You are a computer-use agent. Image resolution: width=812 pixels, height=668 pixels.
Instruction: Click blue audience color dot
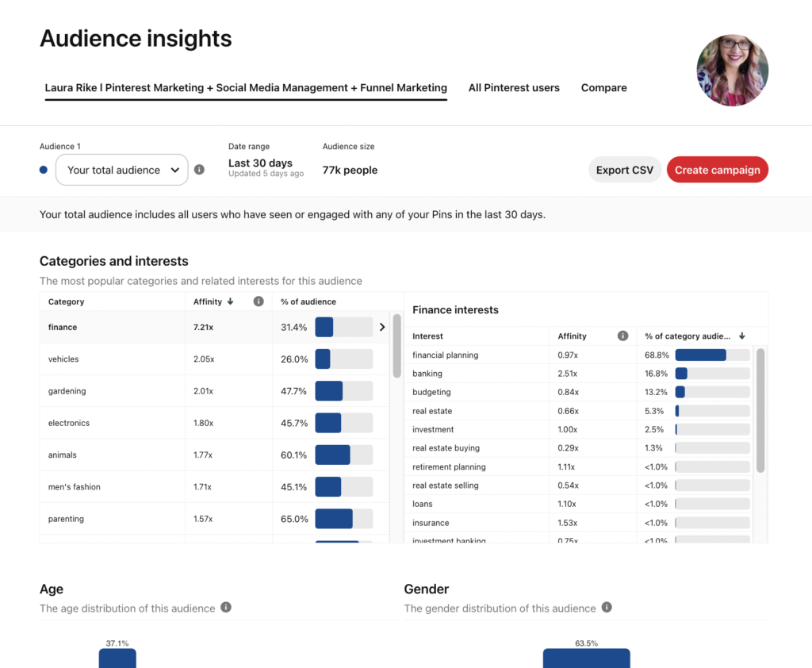(44, 170)
